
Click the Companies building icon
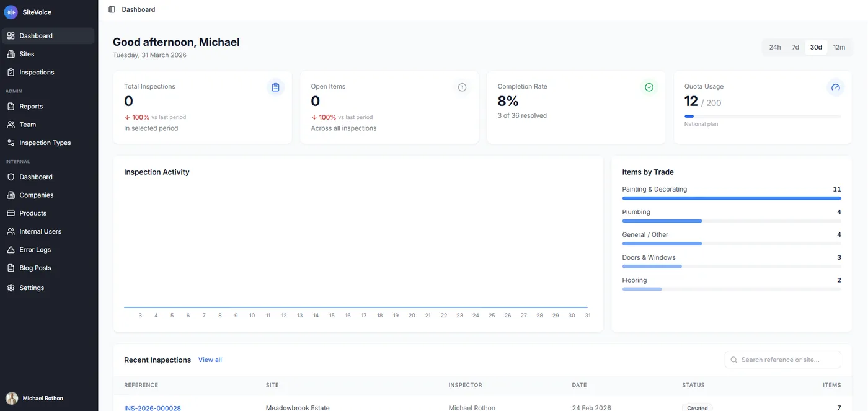11,195
